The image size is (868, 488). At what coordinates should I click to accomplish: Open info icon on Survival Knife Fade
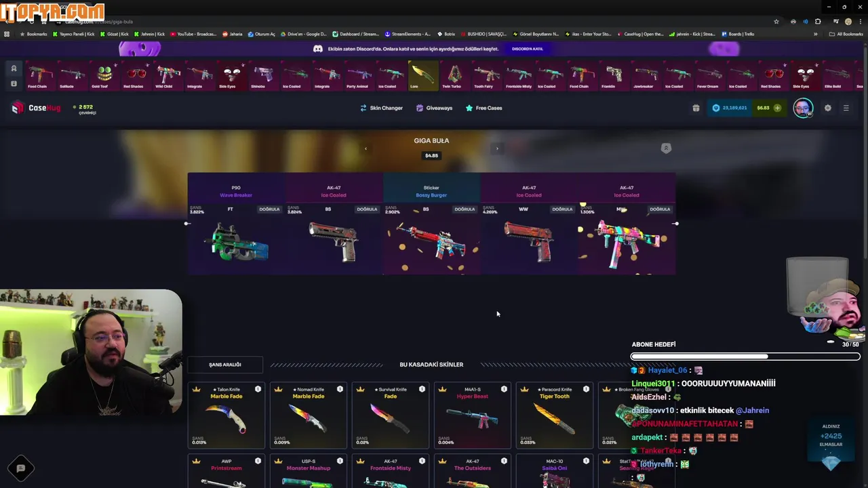click(422, 389)
